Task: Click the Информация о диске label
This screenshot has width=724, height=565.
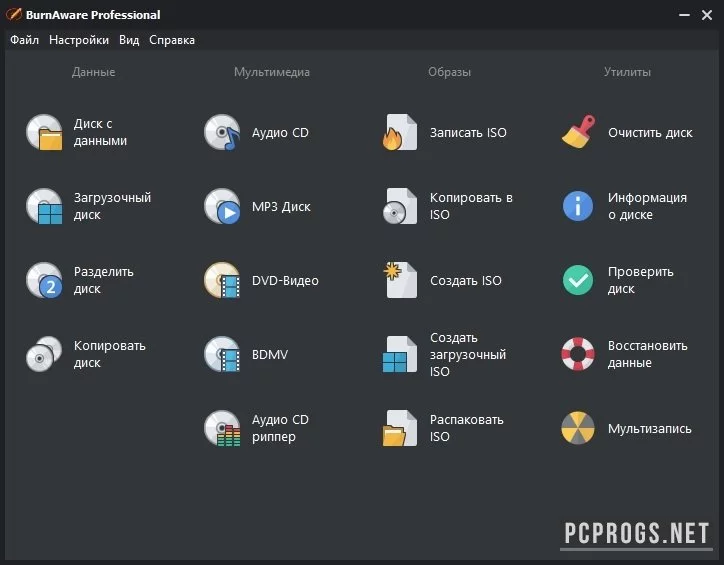Action: point(647,206)
